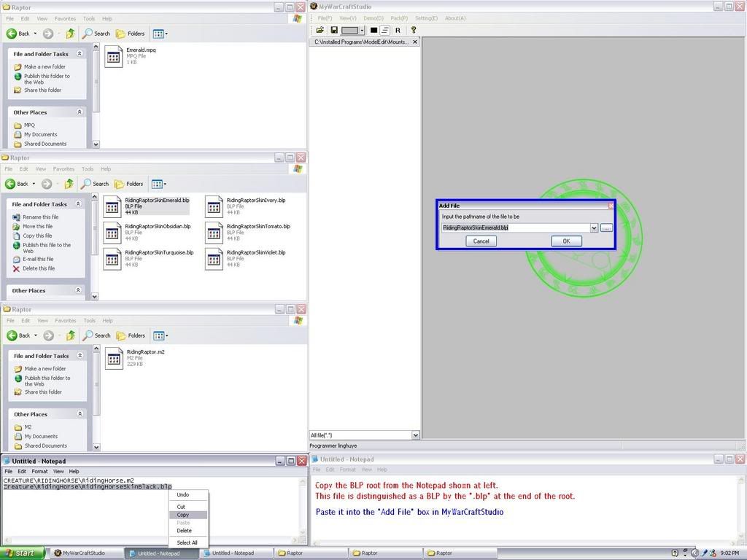Screen dimensions: 747x560
Task: Select the RidingRaptorSkinIvory.blp file icon
Action: click(x=214, y=206)
